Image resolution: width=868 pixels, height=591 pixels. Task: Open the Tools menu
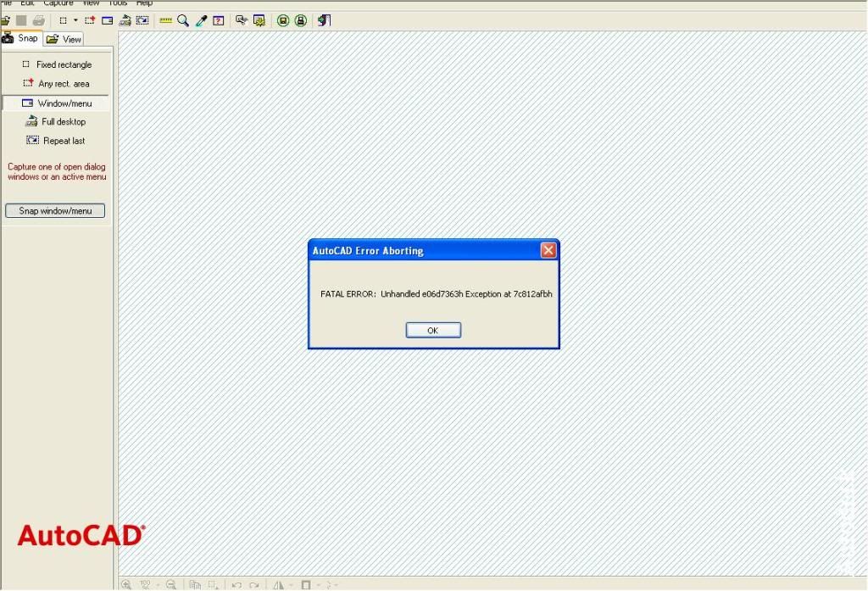click(x=118, y=3)
